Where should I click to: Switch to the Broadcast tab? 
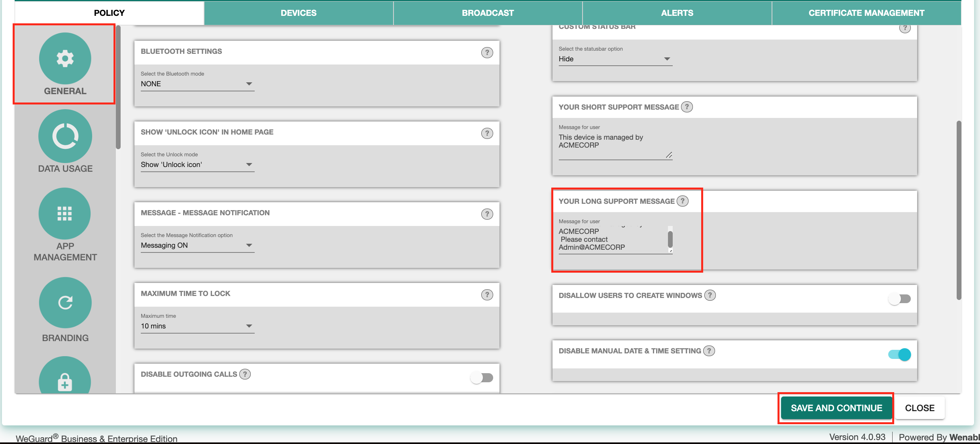tap(488, 13)
